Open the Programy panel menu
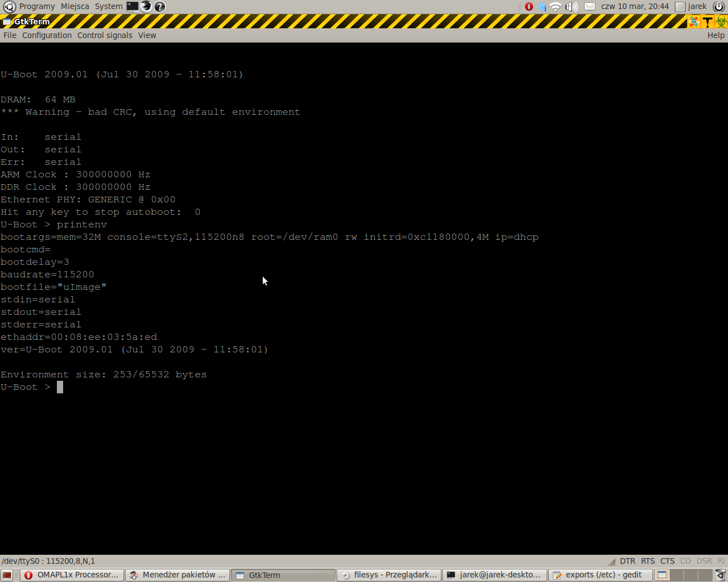This screenshot has height=582, width=728. click(x=37, y=6)
